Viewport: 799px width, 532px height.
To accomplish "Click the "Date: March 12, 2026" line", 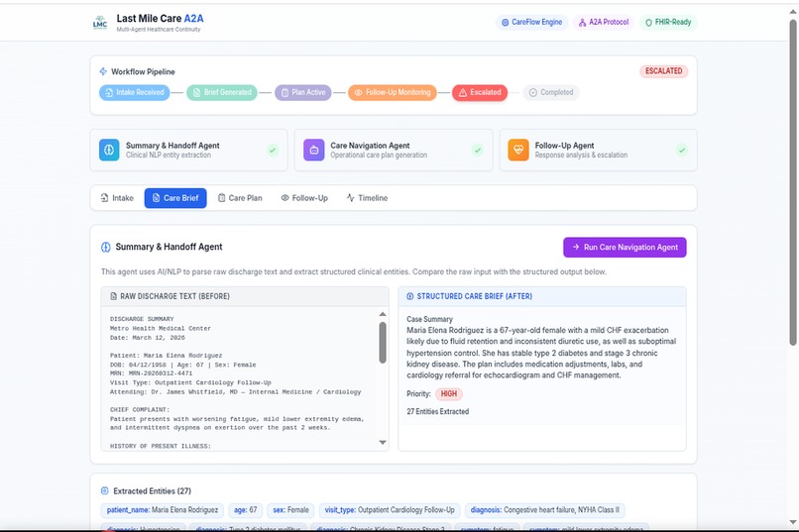I will 148,338.
